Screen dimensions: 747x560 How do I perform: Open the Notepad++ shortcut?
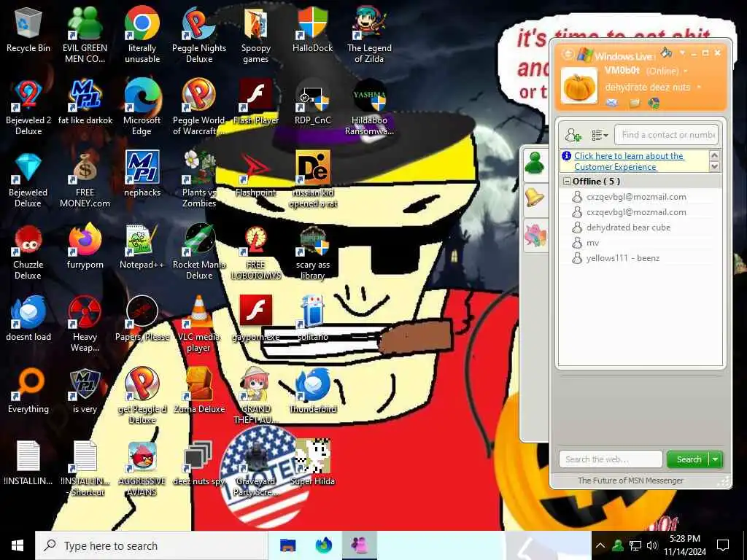click(142, 246)
